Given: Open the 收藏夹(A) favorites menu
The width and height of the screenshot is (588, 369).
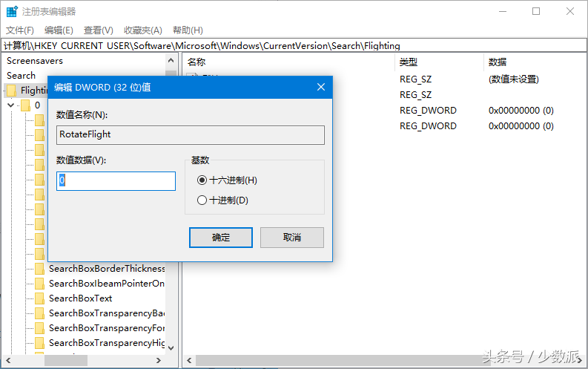Looking at the screenshot, I should (x=143, y=30).
